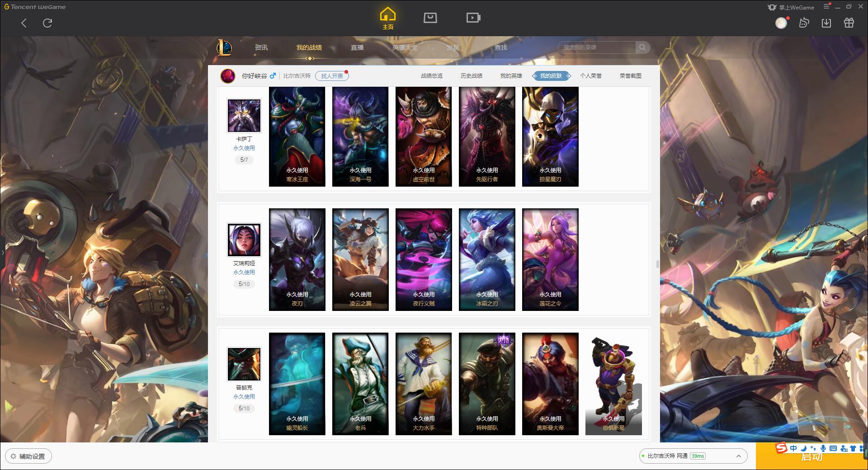Viewport: 868px width, 470px height.
Task: Open the user avatar in top bar
Action: point(781,23)
